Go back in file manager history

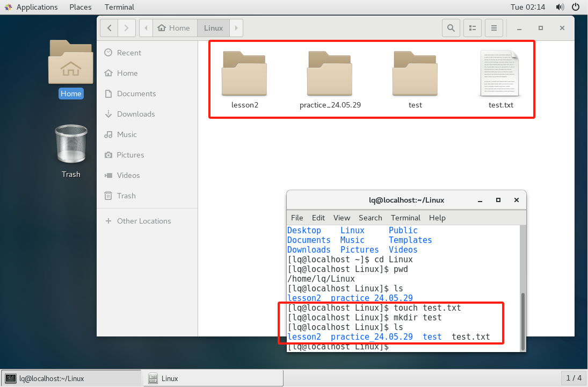109,28
